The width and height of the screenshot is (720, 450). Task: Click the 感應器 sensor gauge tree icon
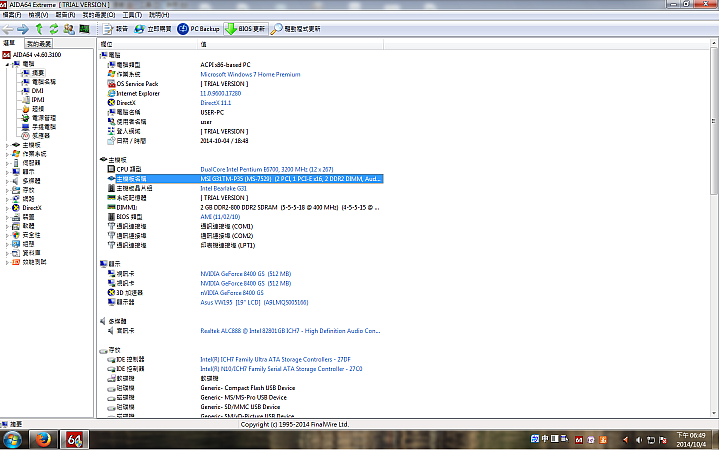tap(26, 136)
